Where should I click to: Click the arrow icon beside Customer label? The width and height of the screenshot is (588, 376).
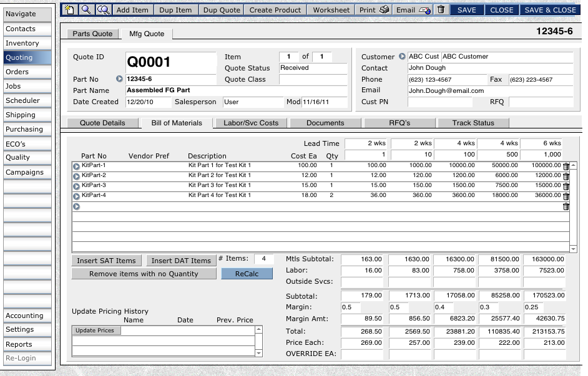click(x=402, y=57)
